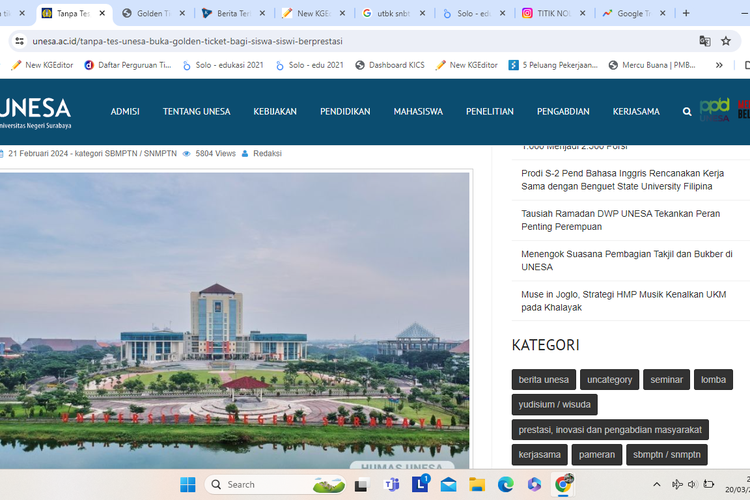This screenshot has width=750, height=500.
Task: Bookmark this page with the star icon
Action: pos(731,41)
